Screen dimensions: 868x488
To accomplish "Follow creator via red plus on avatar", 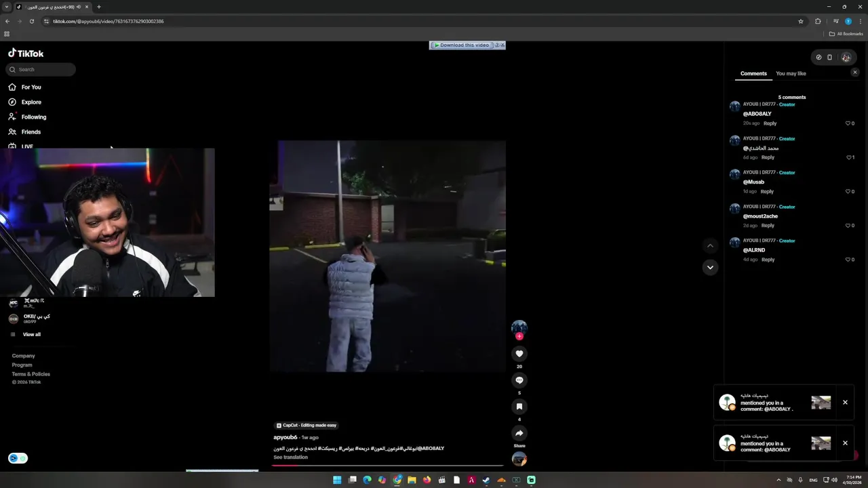I will pyautogui.click(x=519, y=336).
